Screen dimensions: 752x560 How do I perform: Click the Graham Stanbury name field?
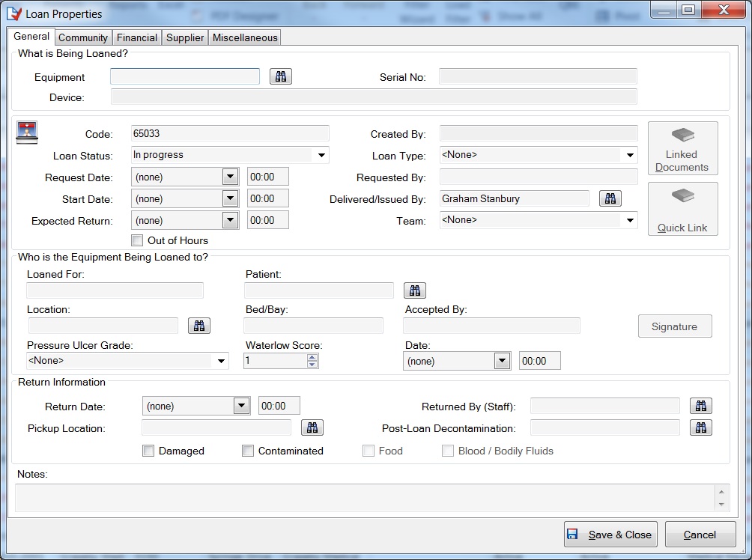(515, 198)
